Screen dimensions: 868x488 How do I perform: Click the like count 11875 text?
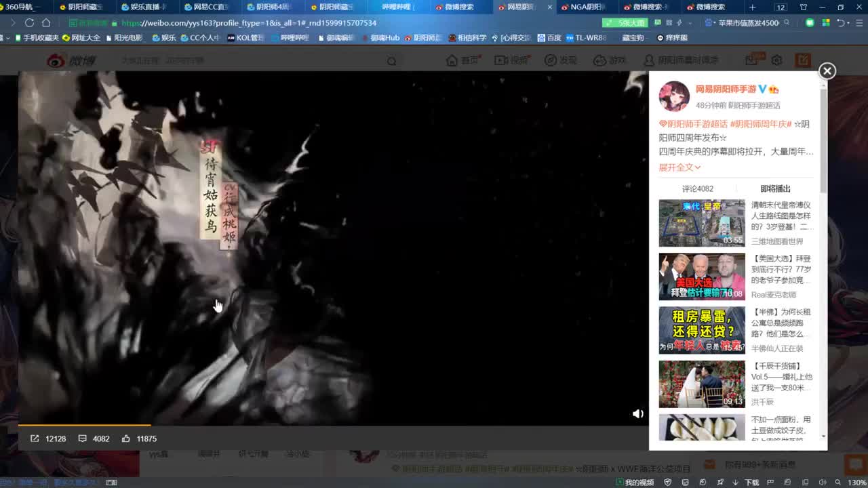point(146,439)
